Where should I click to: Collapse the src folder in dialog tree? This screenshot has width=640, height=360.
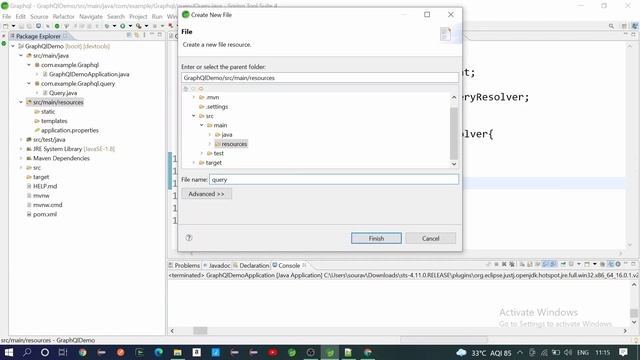[x=194, y=116]
